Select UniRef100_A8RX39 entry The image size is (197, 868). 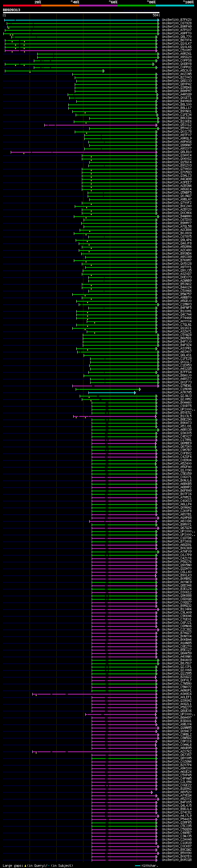(x=177, y=430)
